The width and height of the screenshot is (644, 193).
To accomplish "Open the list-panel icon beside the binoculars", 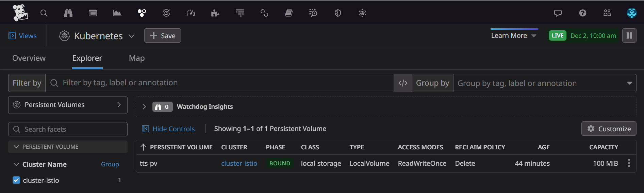I will coord(93,13).
